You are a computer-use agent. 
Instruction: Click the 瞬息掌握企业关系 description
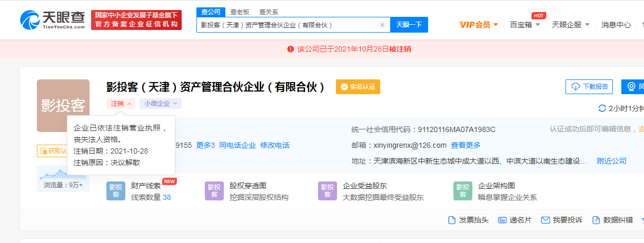coord(508,197)
